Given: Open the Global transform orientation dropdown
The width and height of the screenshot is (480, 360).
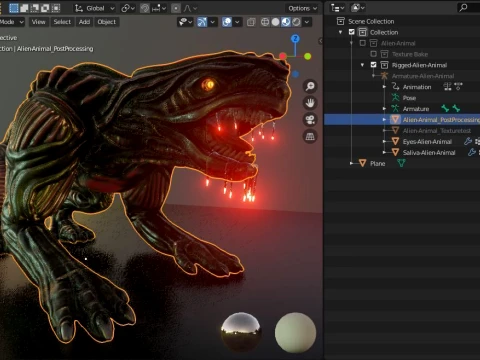Looking at the screenshot, I should tap(95, 8).
